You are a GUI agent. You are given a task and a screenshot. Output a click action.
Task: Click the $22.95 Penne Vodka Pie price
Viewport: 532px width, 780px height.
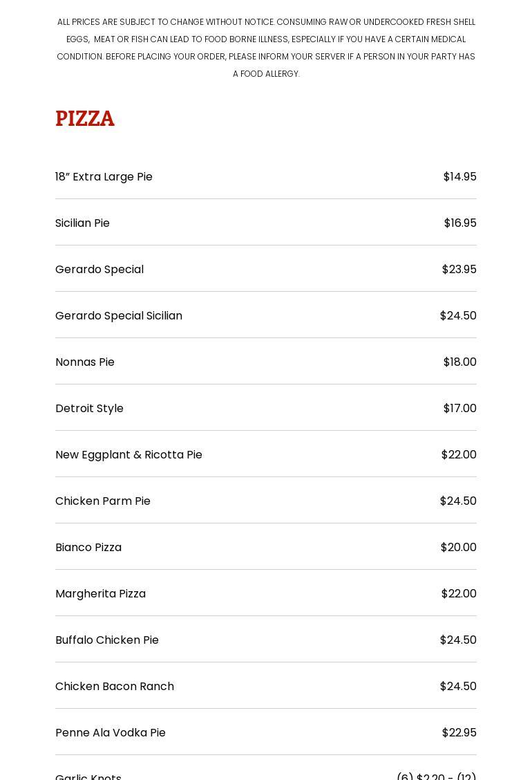[x=459, y=733]
